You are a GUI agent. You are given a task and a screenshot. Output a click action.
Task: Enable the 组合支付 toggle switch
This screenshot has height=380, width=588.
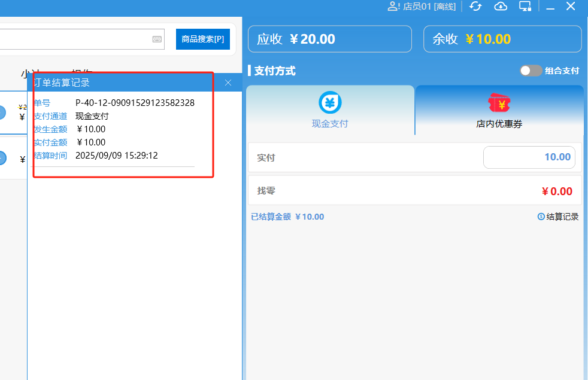[531, 71]
